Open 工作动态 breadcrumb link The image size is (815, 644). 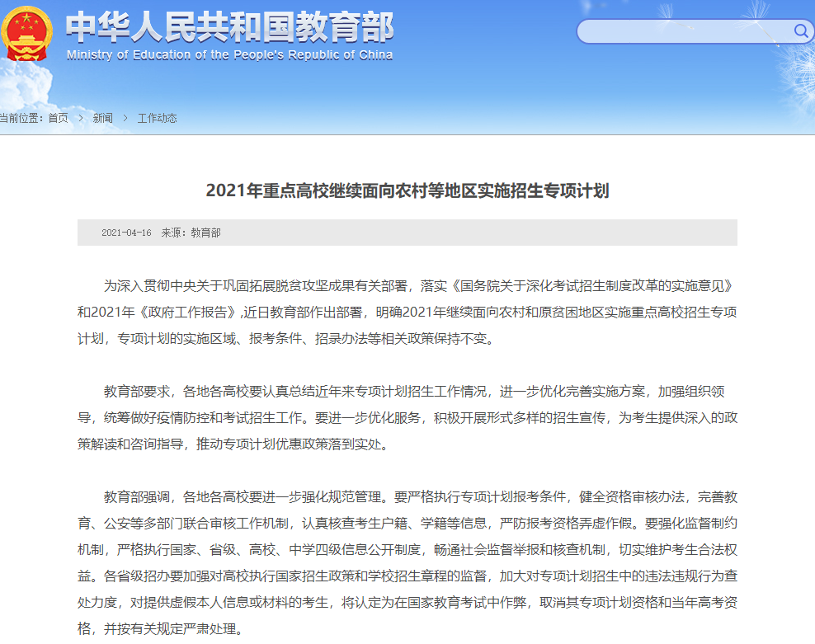157,118
